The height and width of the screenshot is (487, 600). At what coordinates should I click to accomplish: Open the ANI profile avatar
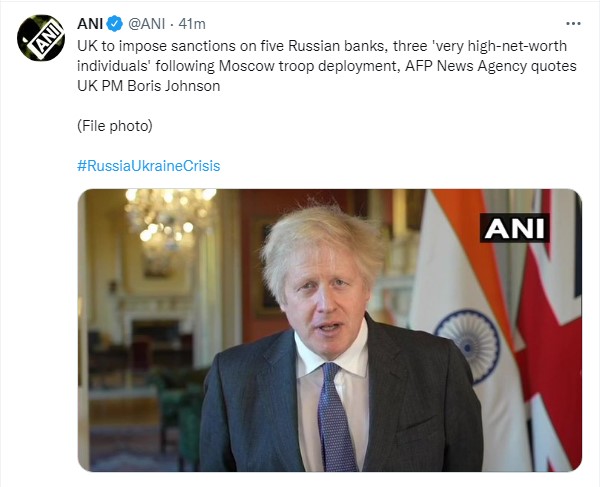tap(41, 40)
